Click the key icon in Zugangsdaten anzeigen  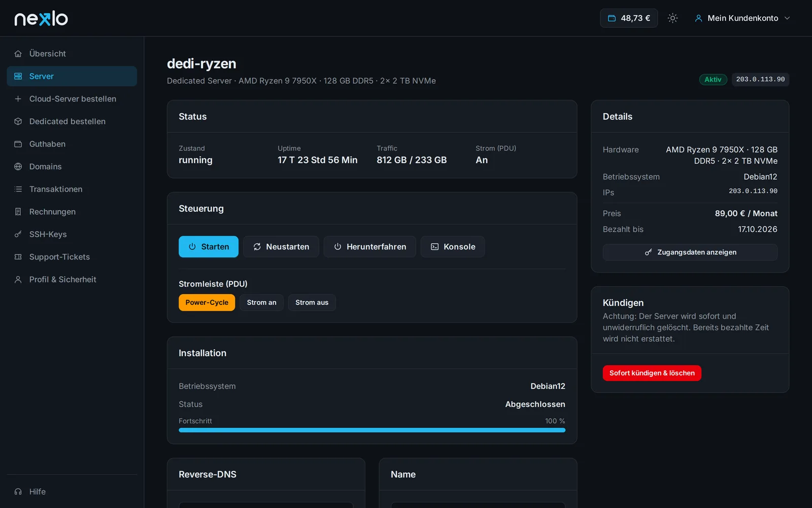coord(649,252)
